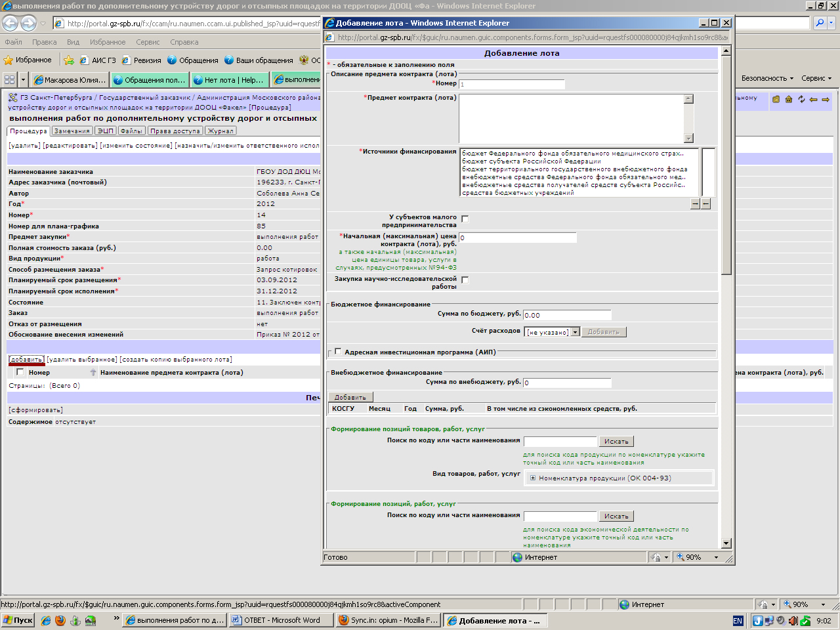Click the back arrow in the main browser

(x=10, y=24)
